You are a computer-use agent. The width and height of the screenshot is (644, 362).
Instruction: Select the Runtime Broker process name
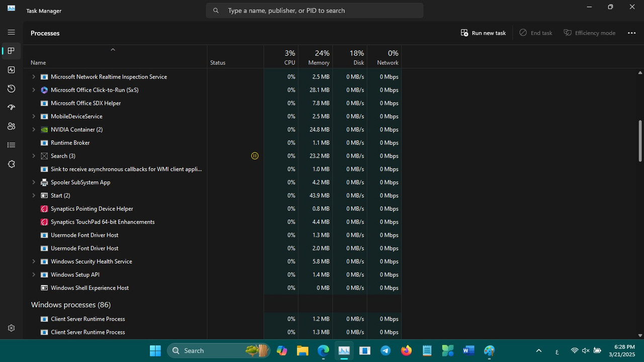click(70, 143)
